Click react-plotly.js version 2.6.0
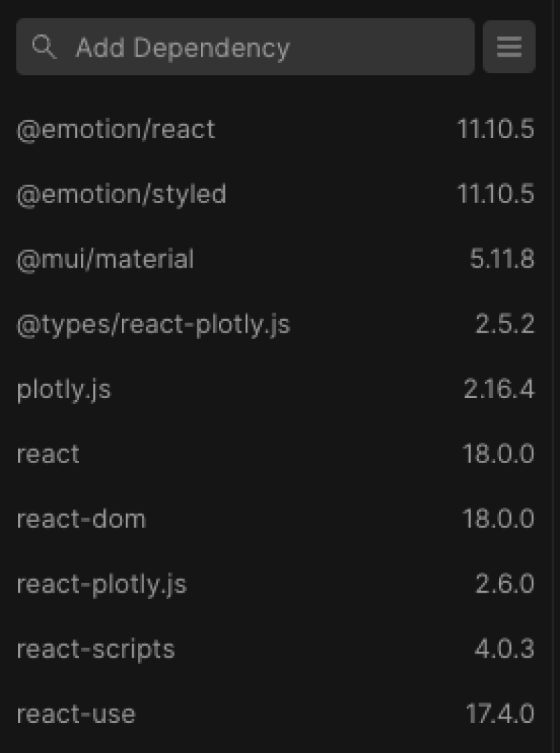 coord(505,584)
